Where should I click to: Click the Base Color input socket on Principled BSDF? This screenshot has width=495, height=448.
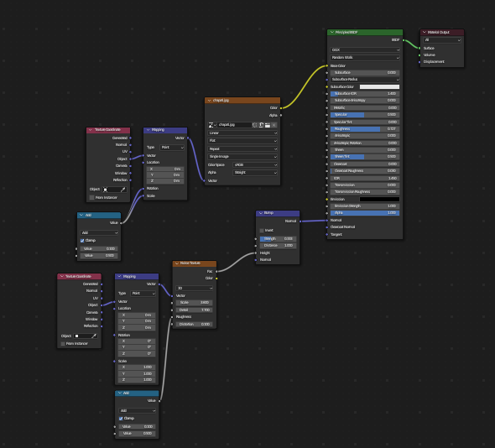(327, 66)
